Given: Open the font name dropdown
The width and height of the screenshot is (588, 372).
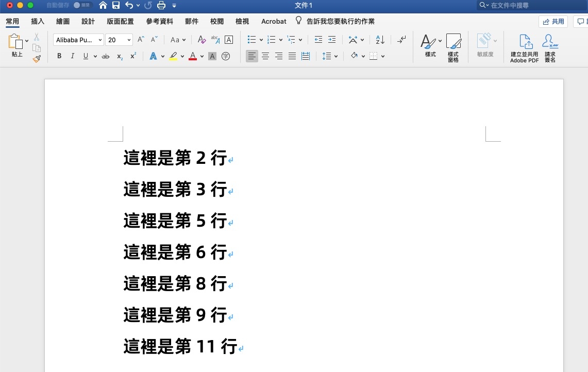Looking at the screenshot, I should 100,40.
